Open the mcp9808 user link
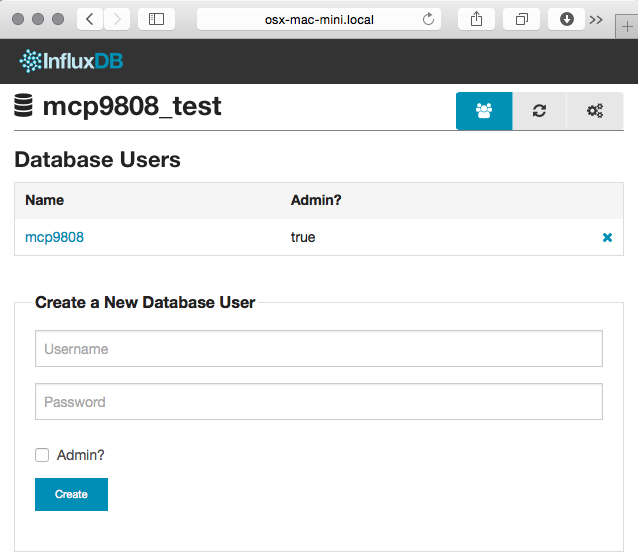This screenshot has height=559, width=638. coord(54,237)
